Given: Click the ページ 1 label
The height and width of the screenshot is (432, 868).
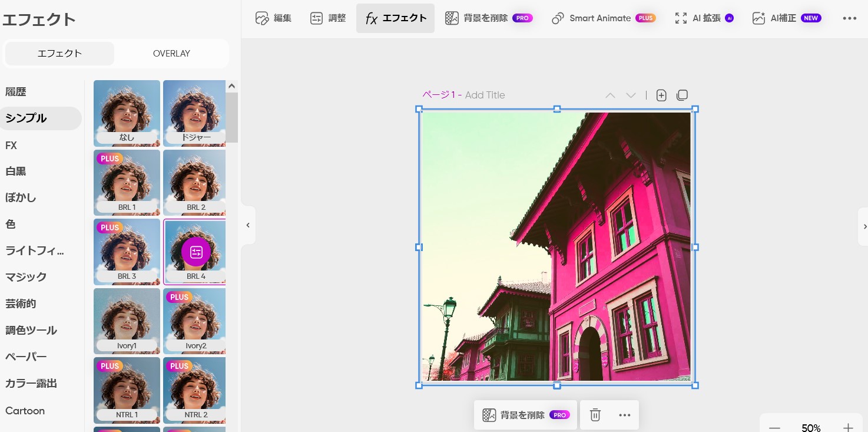Looking at the screenshot, I should point(440,95).
